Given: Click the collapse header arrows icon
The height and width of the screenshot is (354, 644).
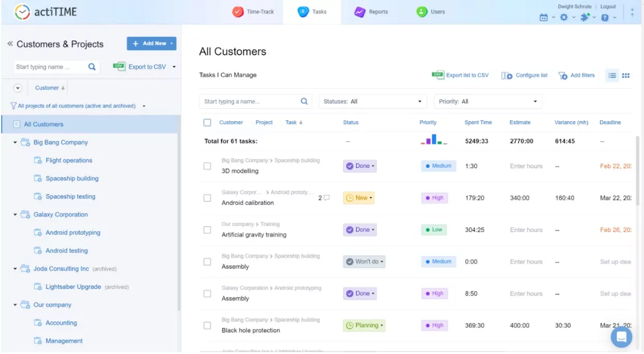Looking at the screenshot, I should (632, 12).
